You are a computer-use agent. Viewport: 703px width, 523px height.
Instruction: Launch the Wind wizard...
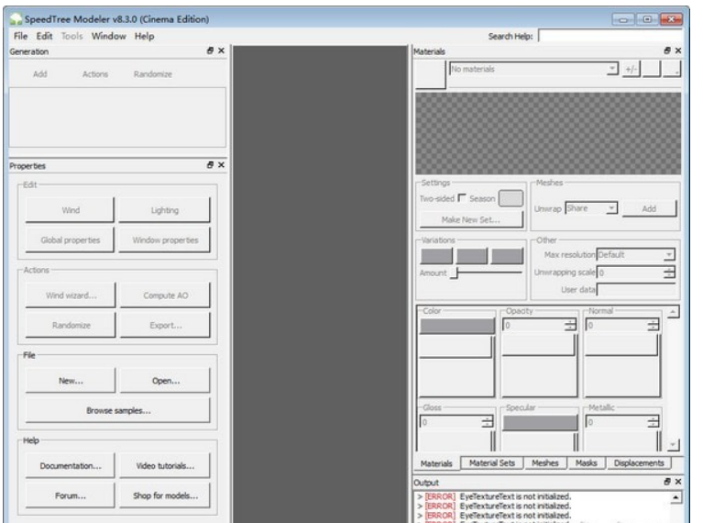[70, 295]
